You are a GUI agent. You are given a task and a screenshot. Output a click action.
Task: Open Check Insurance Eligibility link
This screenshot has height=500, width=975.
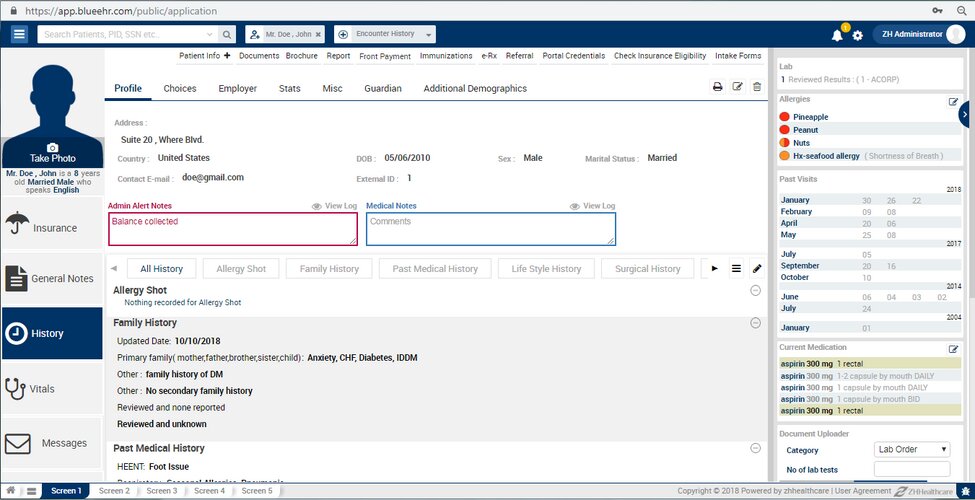click(660, 56)
